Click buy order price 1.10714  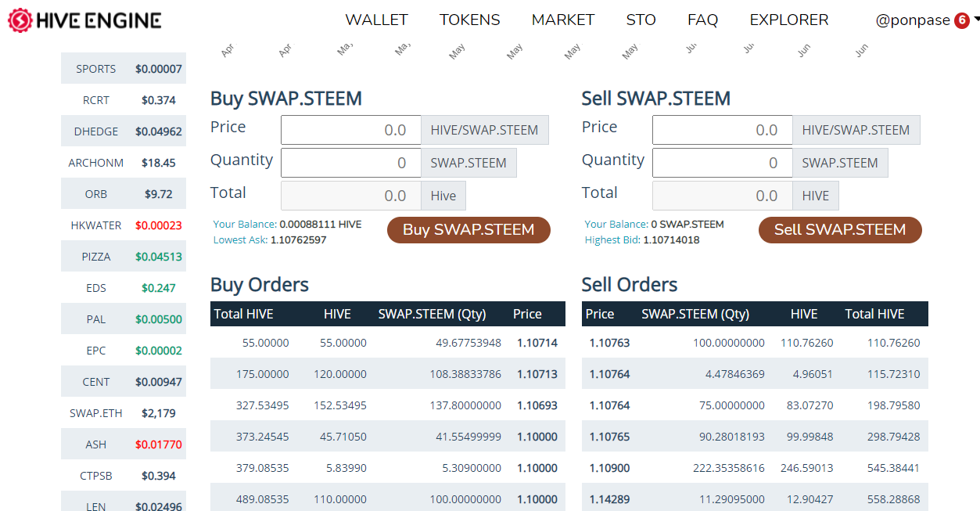[537, 343]
